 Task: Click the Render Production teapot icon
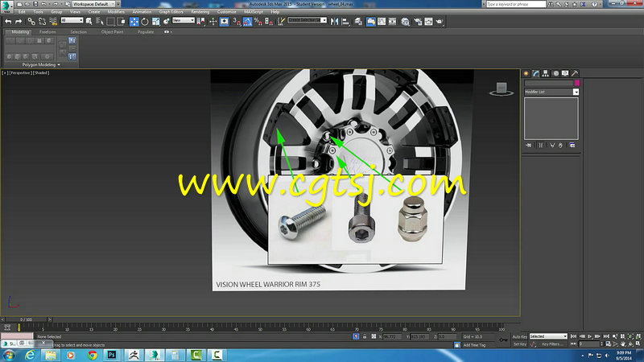(440, 22)
